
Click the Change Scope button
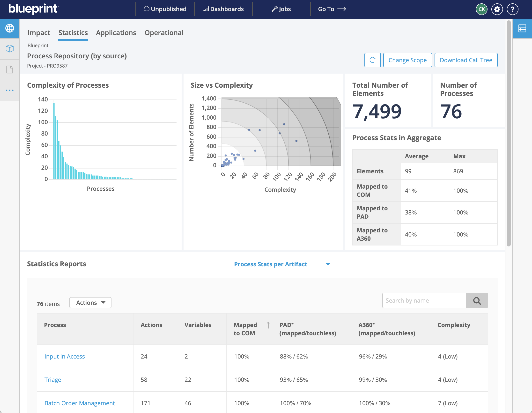407,60
